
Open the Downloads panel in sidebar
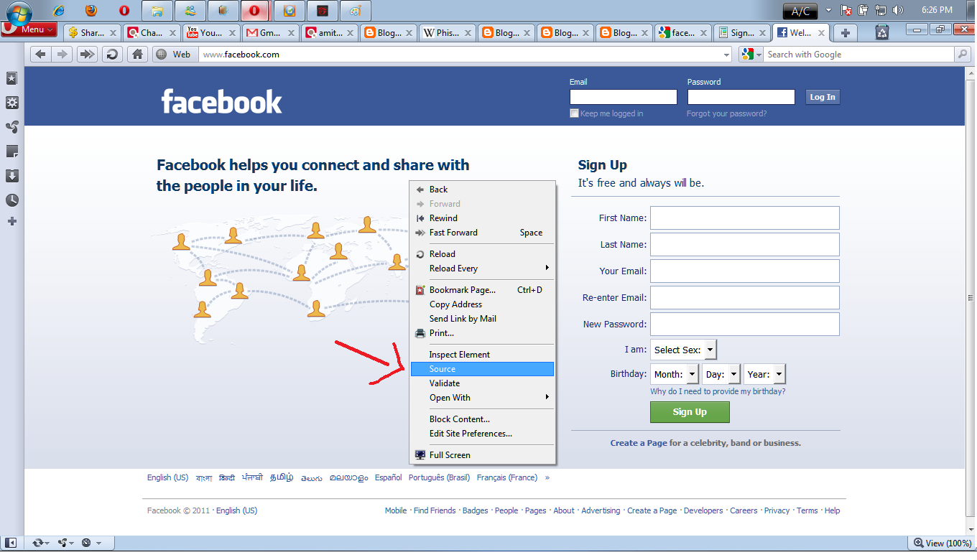[x=11, y=176]
